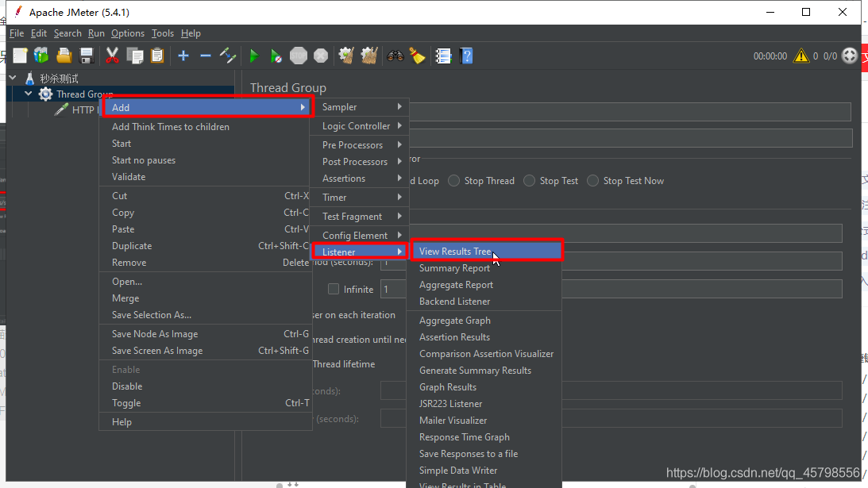Choose Disable in context menu
868x488 pixels.
[x=205, y=386]
